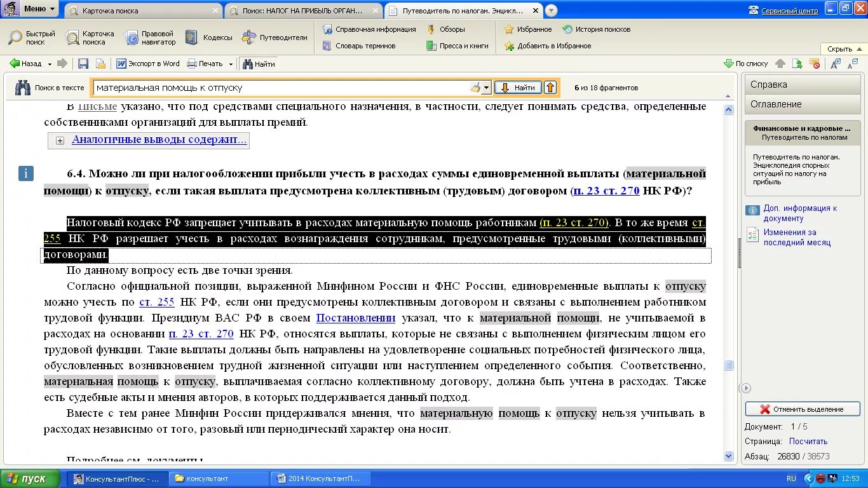
Task: Close Карточка поиска tab
Action: point(215,11)
